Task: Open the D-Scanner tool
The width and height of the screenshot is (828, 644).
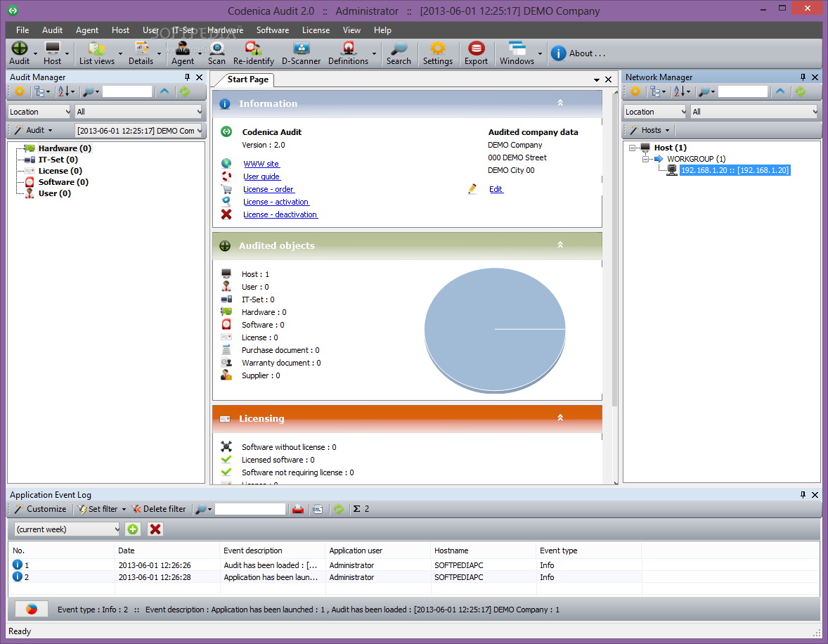Action: tap(301, 53)
